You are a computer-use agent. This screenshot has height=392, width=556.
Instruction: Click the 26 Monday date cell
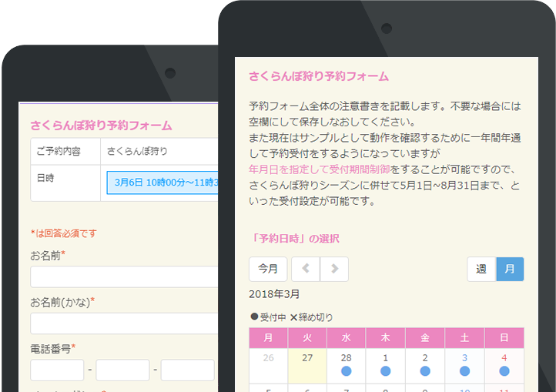click(268, 365)
